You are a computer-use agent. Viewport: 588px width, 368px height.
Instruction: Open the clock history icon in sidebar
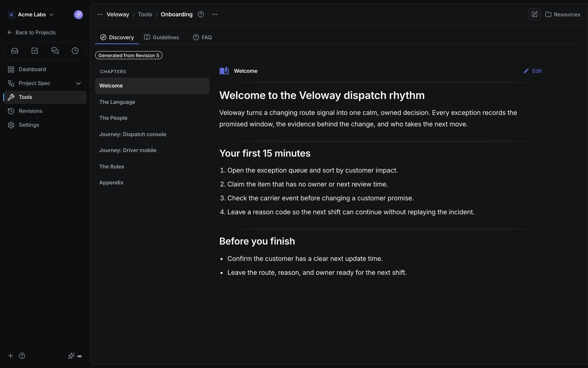(75, 51)
